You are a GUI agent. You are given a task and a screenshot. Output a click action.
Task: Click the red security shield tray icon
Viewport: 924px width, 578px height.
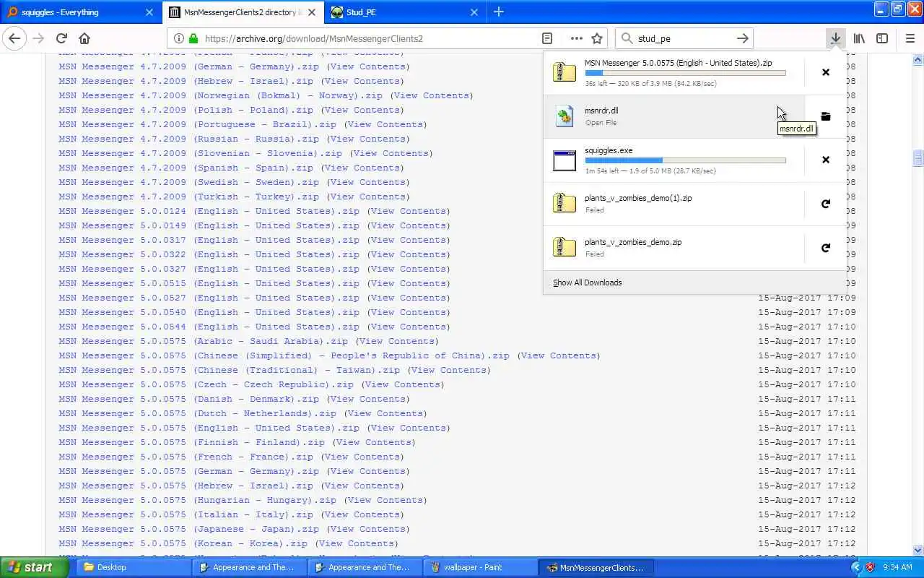pyautogui.click(x=871, y=567)
